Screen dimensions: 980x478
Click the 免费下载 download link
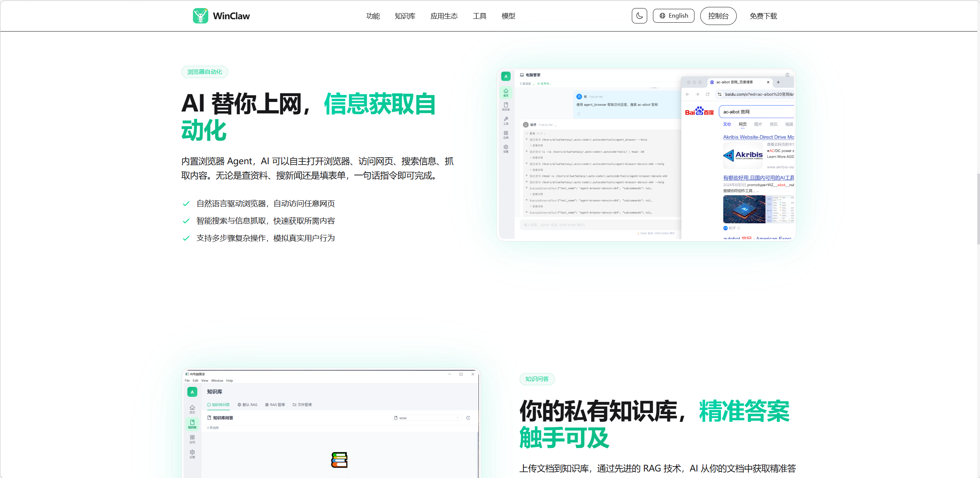click(763, 16)
